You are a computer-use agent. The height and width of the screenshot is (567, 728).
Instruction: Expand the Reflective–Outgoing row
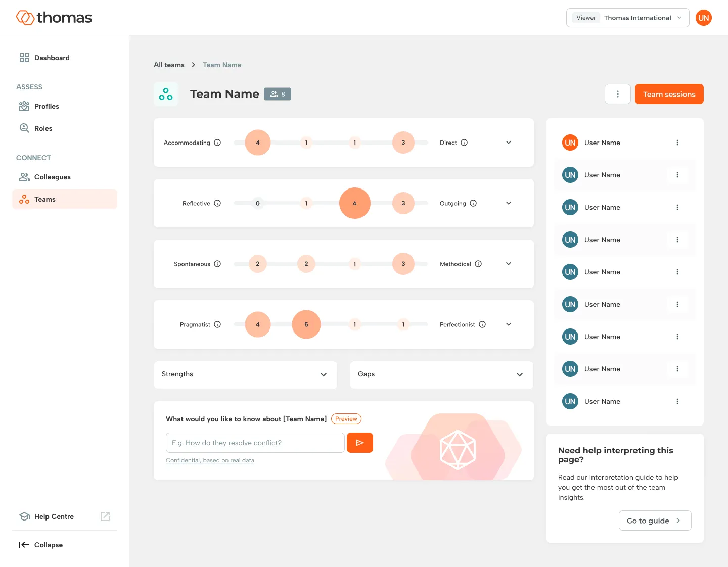coord(509,203)
